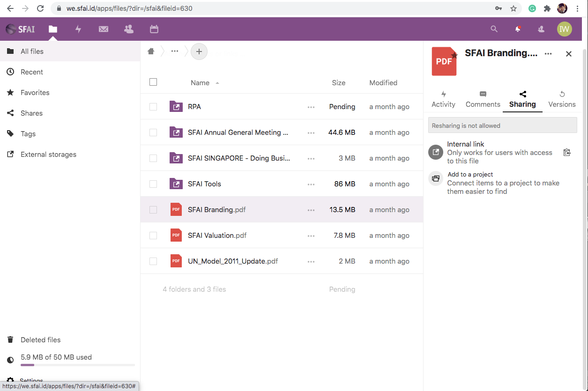The height and width of the screenshot is (391, 588).
Task: Click the Internal link icon
Action: [436, 152]
